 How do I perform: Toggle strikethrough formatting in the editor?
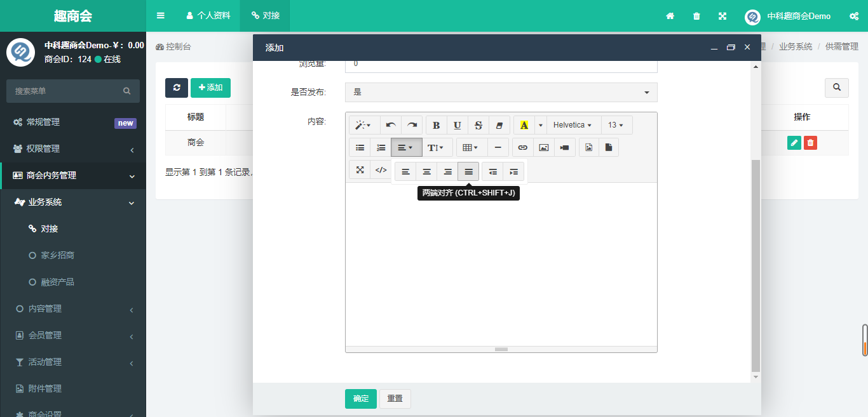point(478,125)
